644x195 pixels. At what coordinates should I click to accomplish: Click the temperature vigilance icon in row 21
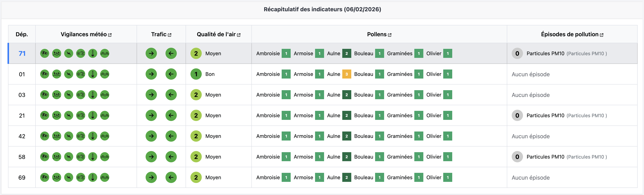[93, 115]
